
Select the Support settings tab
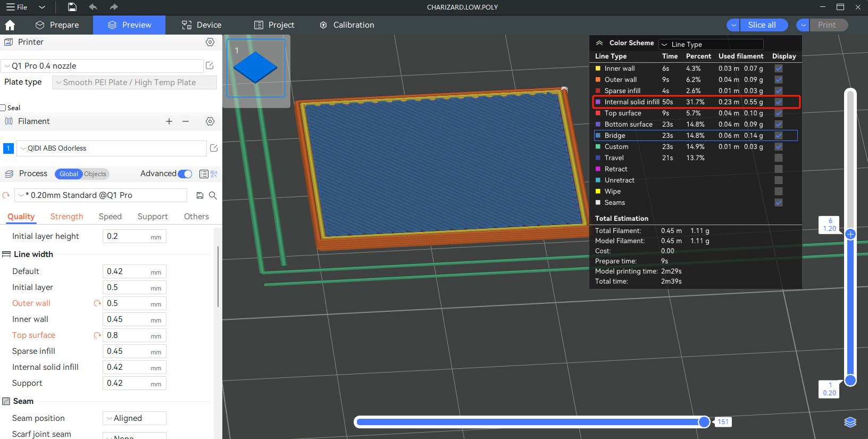(x=153, y=217)
